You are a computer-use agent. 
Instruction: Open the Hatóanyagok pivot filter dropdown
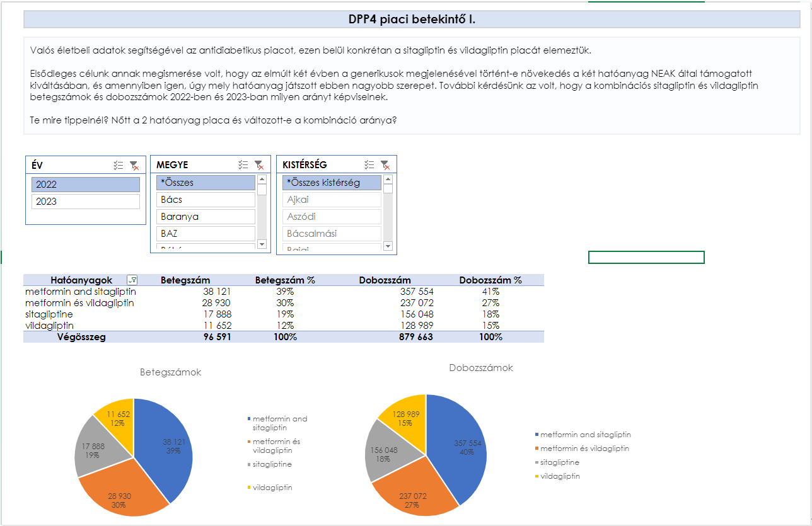coord(132,280)
